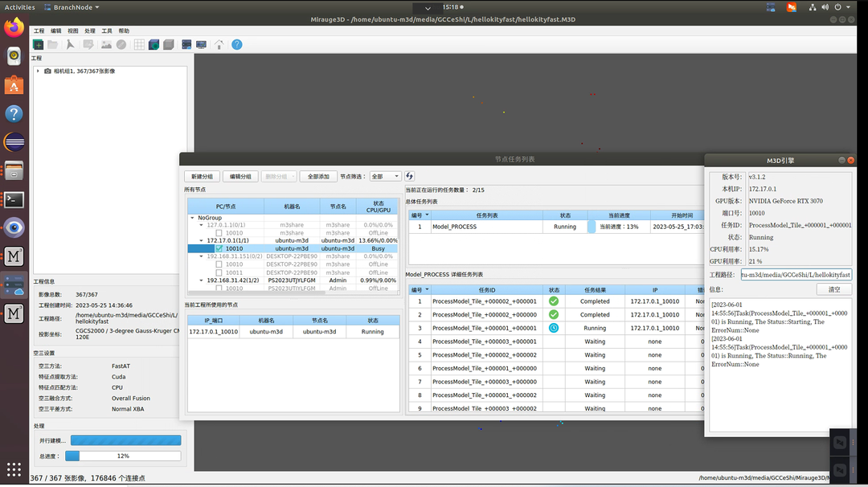868x487 pixels.
Task: Expand the 相机组1 tree item
Action: [x=38, y=71]
